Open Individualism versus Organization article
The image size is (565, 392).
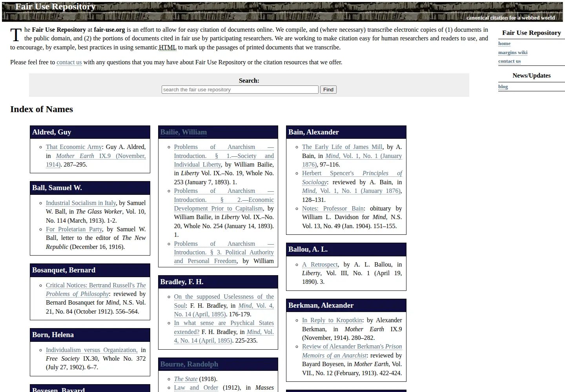[x=91, y=350]
